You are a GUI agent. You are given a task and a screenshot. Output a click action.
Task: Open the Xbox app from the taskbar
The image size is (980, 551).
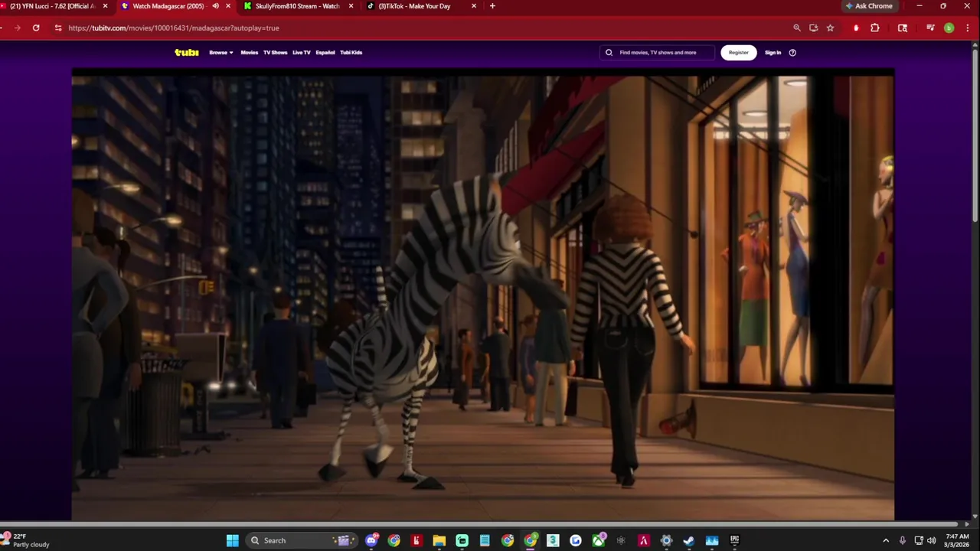point(598,540)
